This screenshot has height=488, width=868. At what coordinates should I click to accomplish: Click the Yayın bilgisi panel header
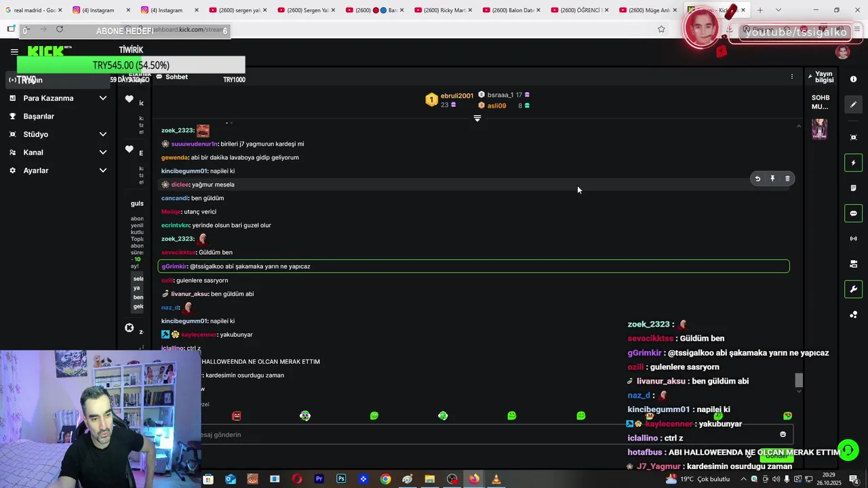[823, 77]
